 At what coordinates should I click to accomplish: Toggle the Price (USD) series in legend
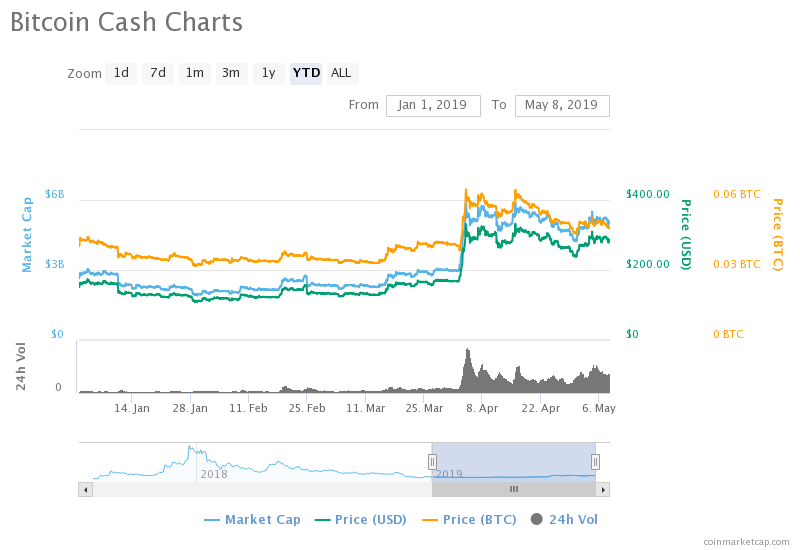point(360,520)
